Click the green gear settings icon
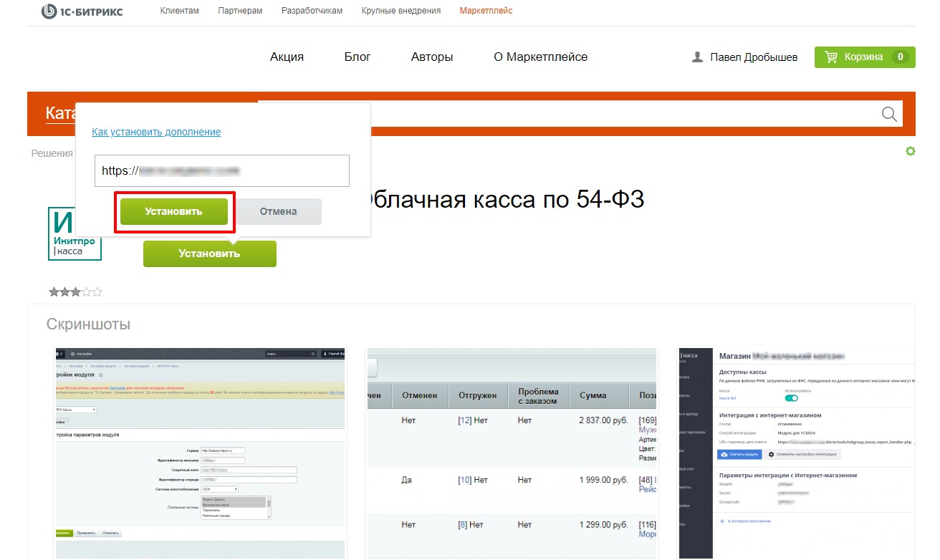Image resolution: width=940 pixels, height=560 pixels. (x=911, y=151)
